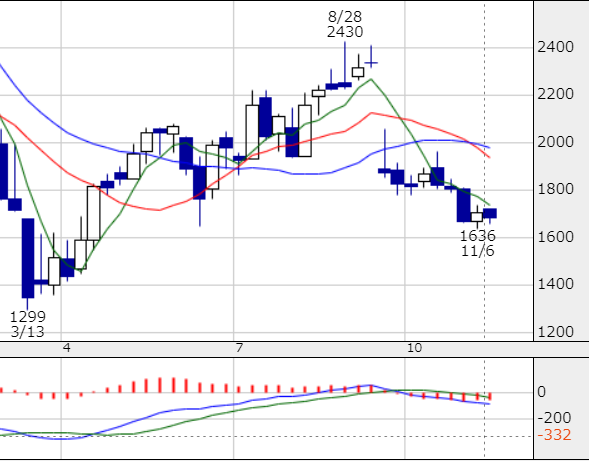Screen dimensions: 589x461
Task: Click the month 7 axis label
Action: coord(239,348)
